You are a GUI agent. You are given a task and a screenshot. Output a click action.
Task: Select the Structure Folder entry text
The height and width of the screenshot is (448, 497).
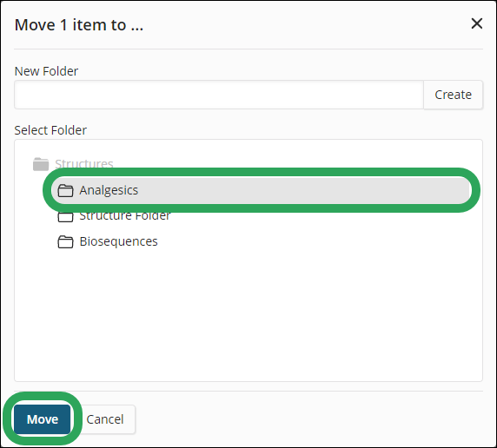tap(125, 216)
